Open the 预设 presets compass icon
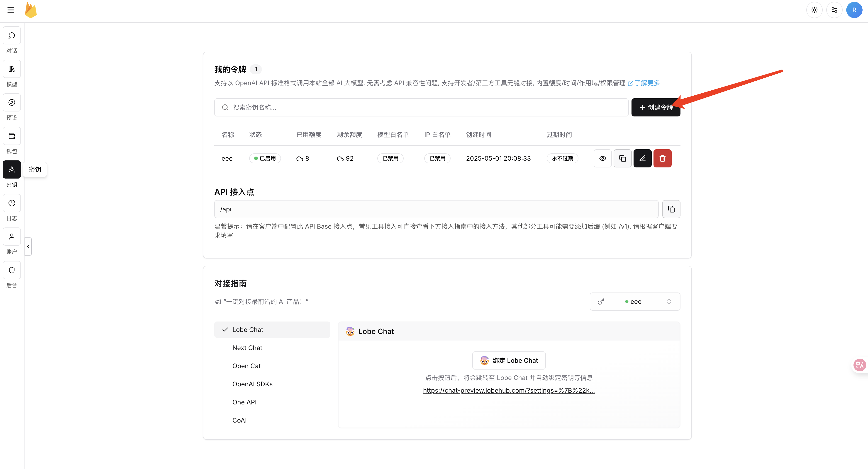The height and width of the screenshot is (469, 868). point(12,103)
